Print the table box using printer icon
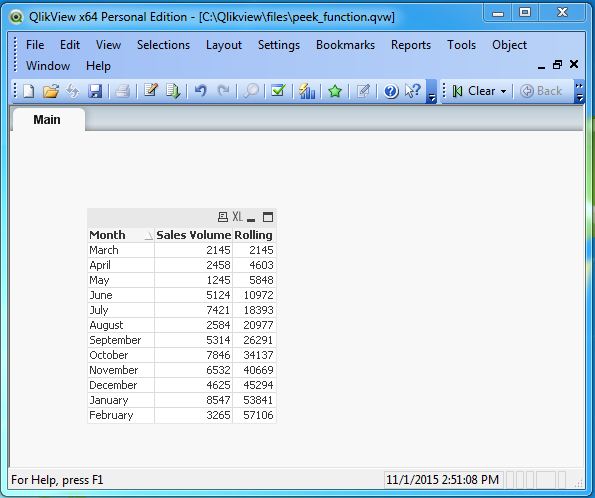Image resolution: width=595 pixels, height=498 pixels. [223, 217]
